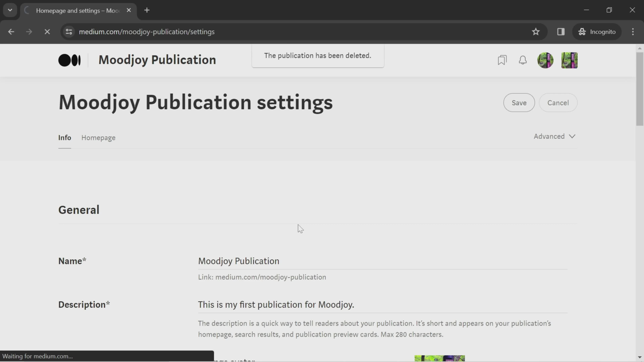
Task: Click the browser bookmark star icon
Action: (x=536, y=31)
